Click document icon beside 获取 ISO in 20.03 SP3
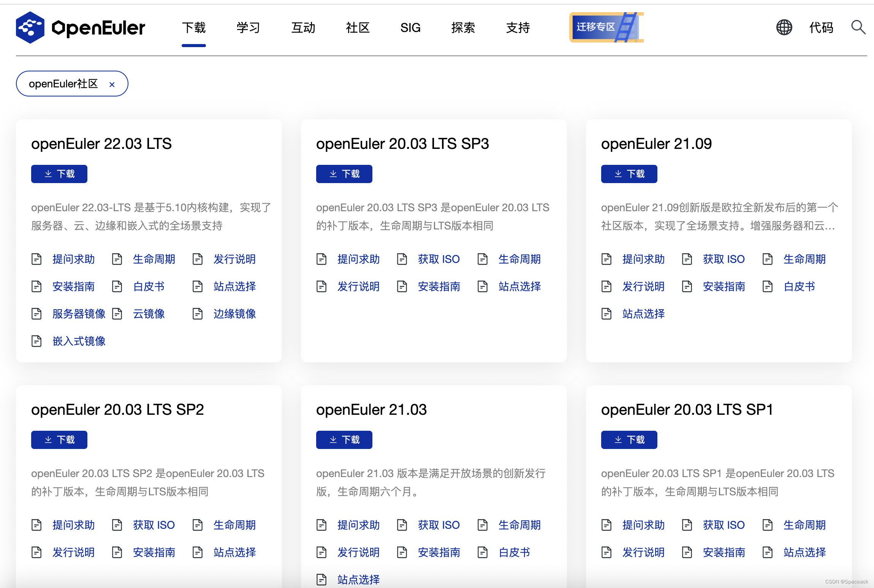Image resolution: width=874 pixels, height=588 pixels. (x=402, y=259)
